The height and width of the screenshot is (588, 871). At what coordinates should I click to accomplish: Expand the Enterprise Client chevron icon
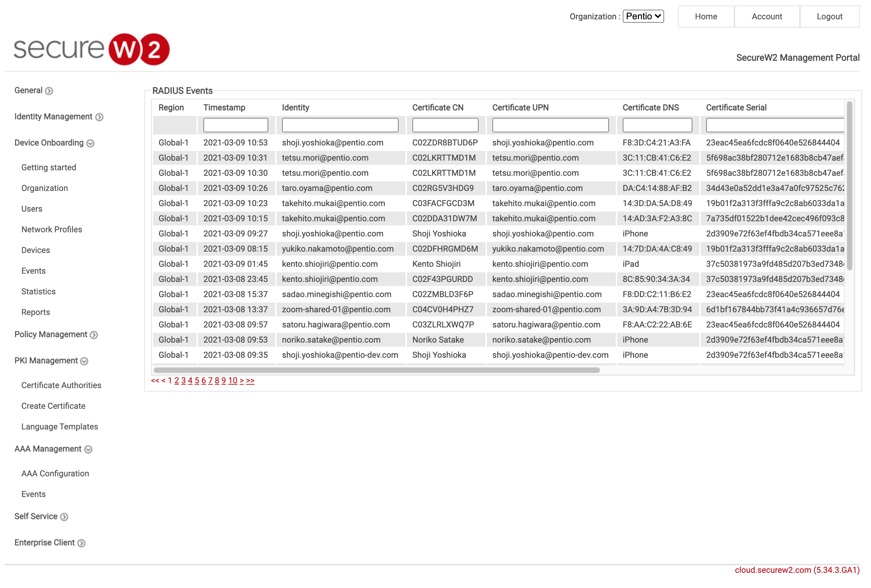[x=81, y=543]
